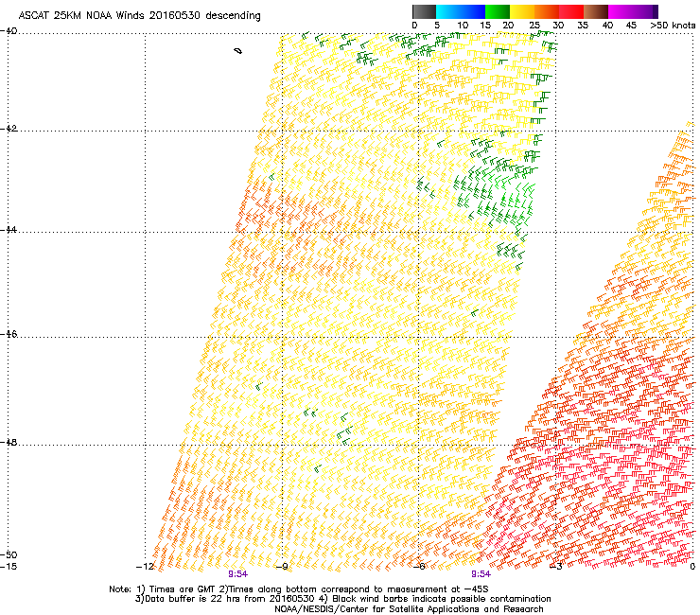Click the small black island outline near -40 latitude
The height and width of the screenshot is (615, 700).
tap(238, 51)
